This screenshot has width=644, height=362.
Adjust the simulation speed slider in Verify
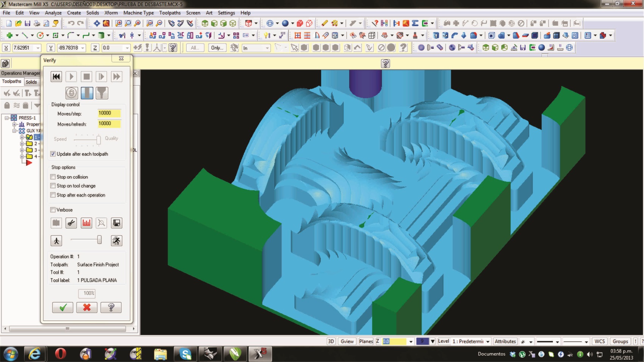point(99,240)
